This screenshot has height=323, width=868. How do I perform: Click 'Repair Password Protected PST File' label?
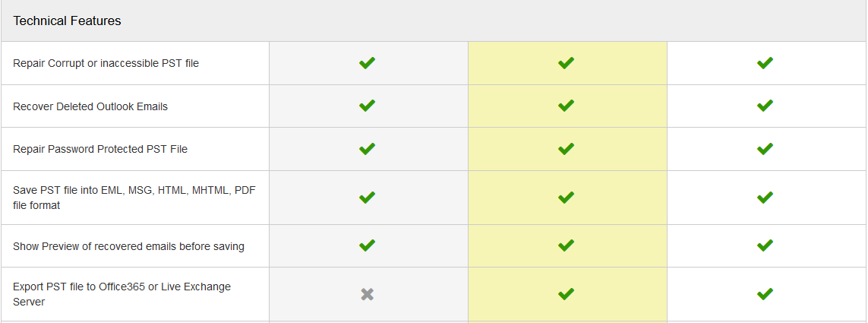coord(100,149)
